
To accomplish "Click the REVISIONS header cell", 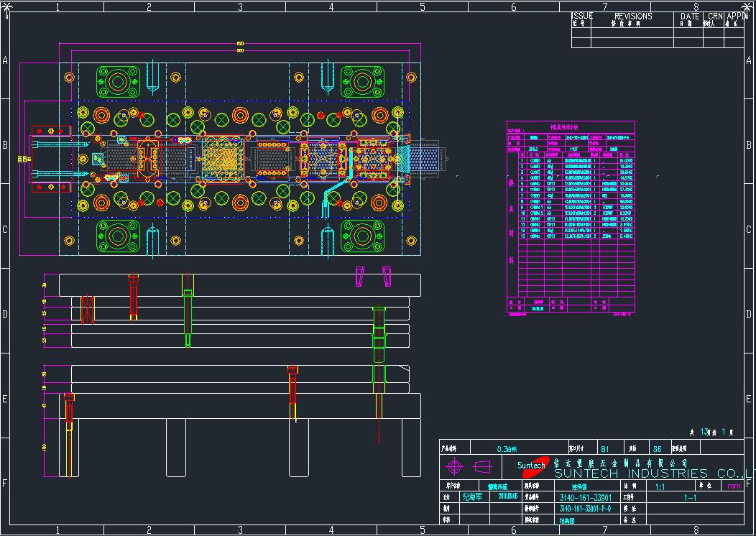I will click(x=633, y=16).
